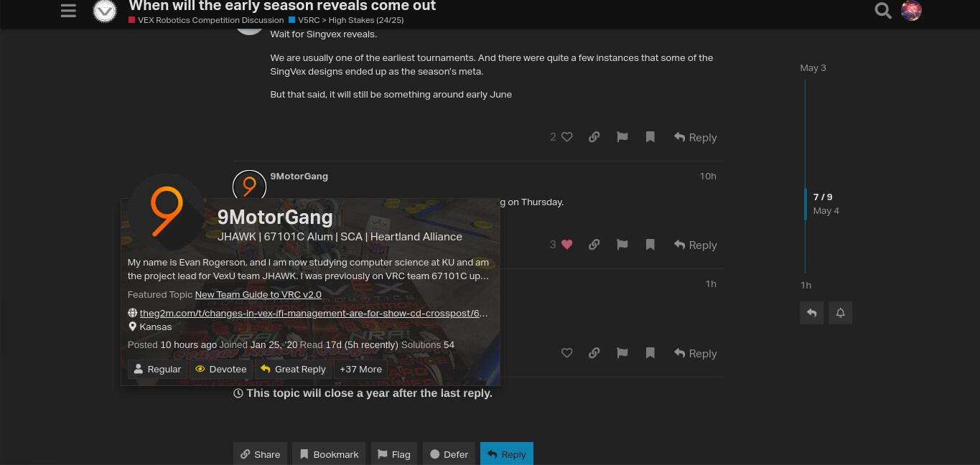Like the last post with empty heart
This screenshot has height=465, width=980.
point(566,353)
